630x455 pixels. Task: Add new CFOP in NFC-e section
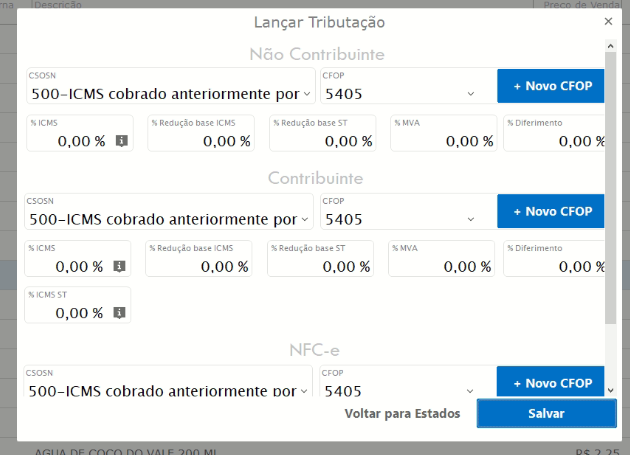tap(552, 383)
